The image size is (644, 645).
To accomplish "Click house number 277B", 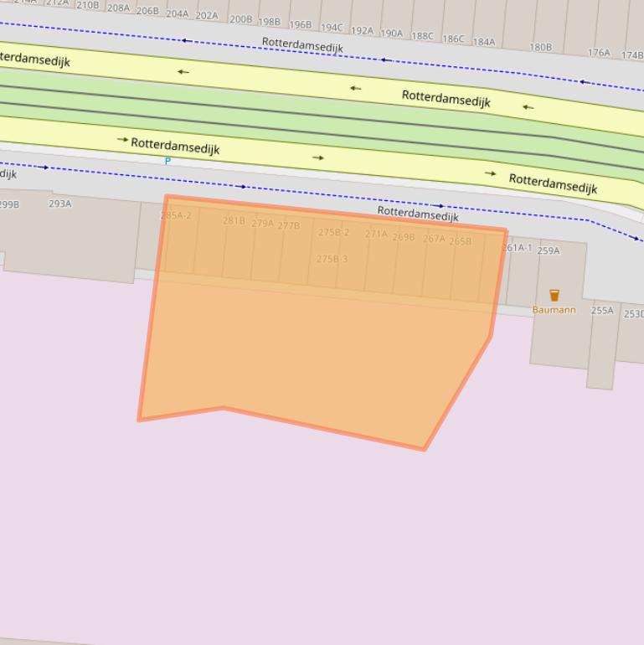I will click(x=288, y=226).
